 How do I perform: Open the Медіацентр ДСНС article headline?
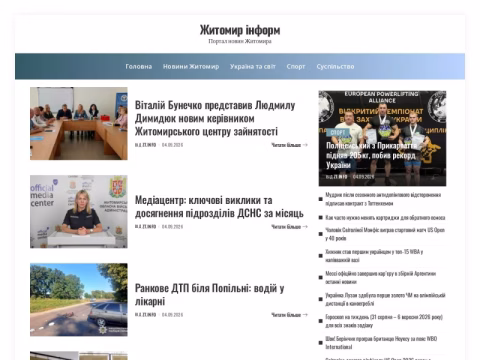219,207
